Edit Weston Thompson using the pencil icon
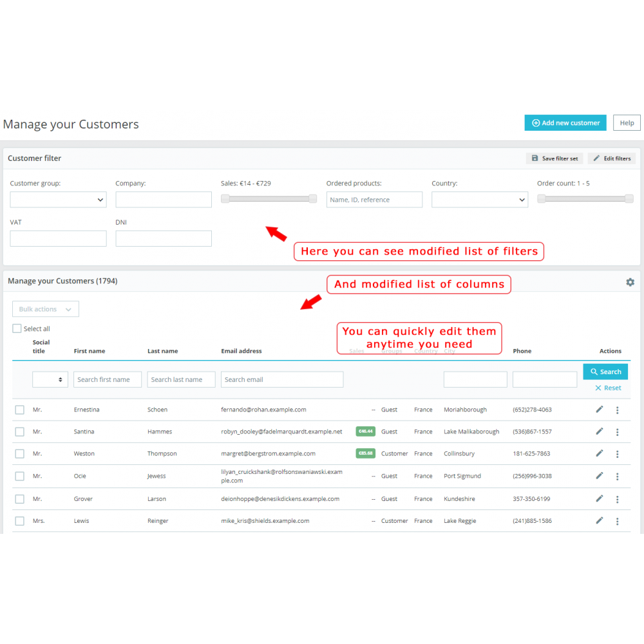This screenshot has height=644, width=644. click(600, 453)
